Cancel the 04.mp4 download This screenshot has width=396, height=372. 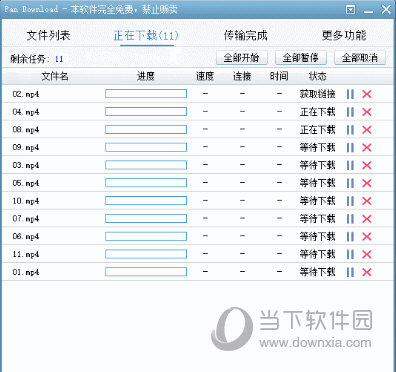[367, 112]
